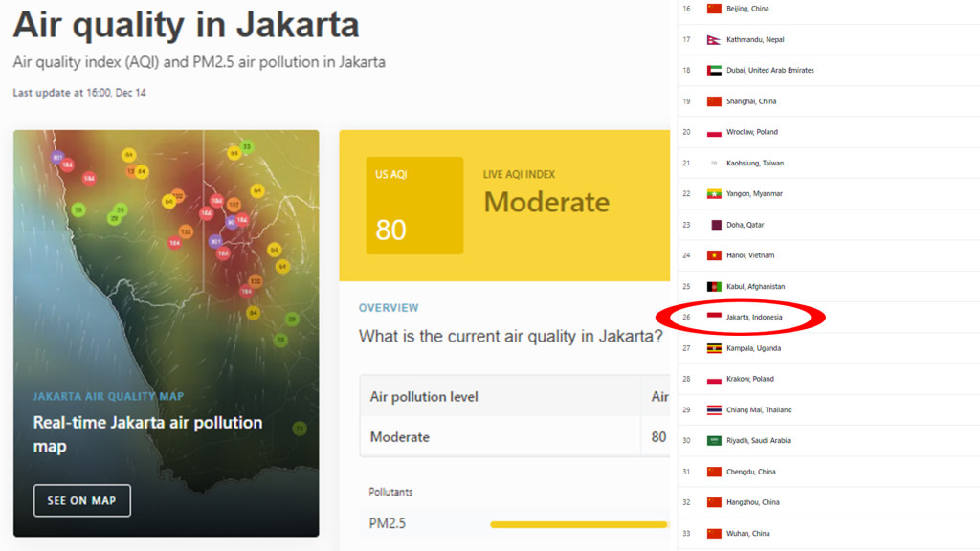This screenshot has height=551, width=980.
Task: Click the question about current air quality
Action: click(511, 336)
